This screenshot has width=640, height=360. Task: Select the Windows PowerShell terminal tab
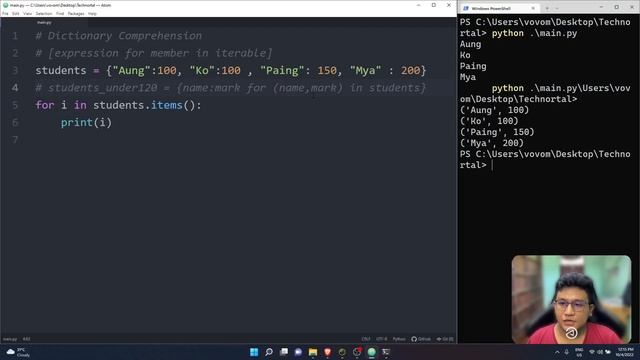[499, 8]
